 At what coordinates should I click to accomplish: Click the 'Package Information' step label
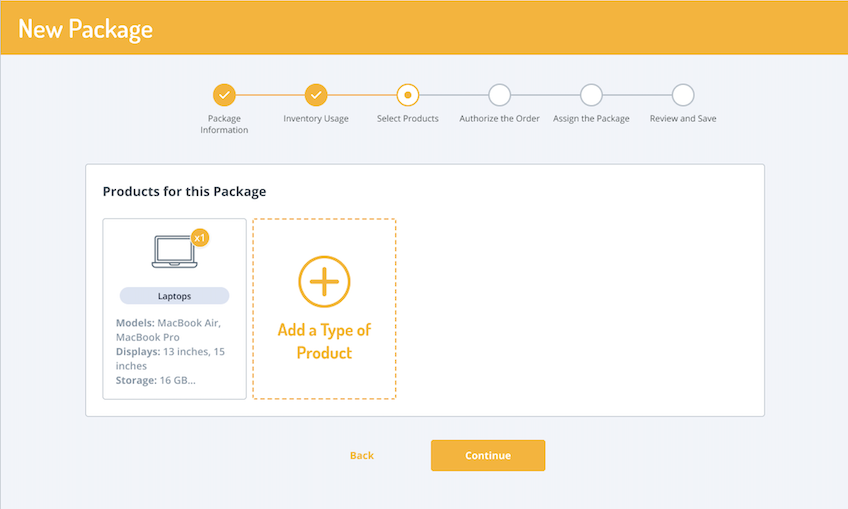click(224, 124)
